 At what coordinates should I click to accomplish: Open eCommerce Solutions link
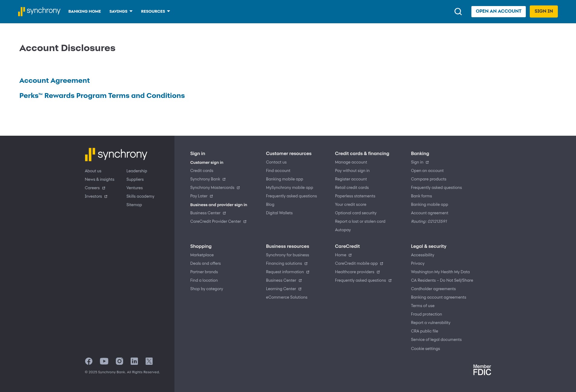point(287,297)
